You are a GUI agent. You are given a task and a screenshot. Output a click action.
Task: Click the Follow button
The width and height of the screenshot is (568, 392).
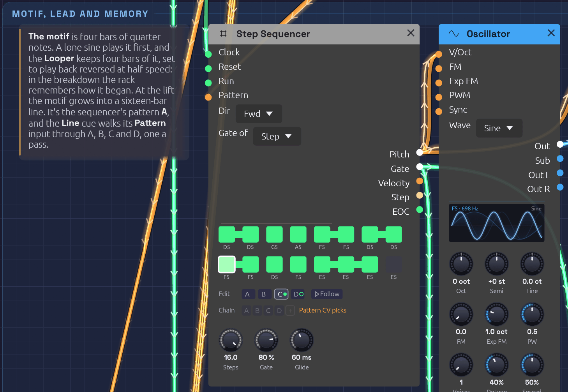[327, 294]
